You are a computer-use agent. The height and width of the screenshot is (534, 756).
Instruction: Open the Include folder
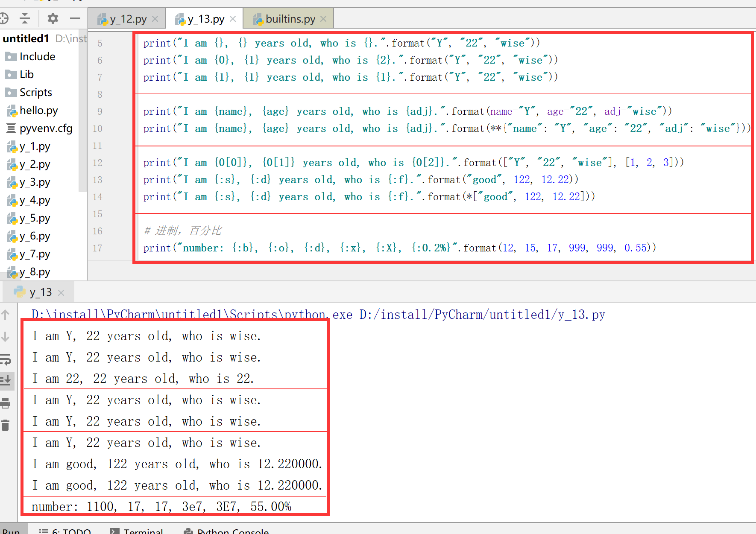point(30,57)
